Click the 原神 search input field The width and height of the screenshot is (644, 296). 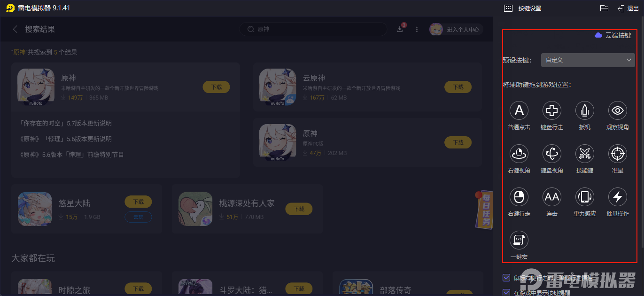[313, 29]
